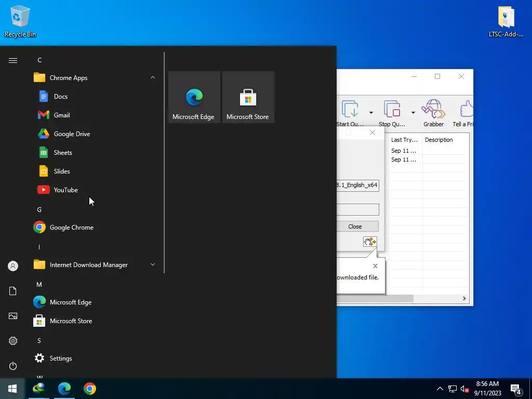Click the Windows Start button
Image resolution: width=532 pixels, height=399 pixels.
coord(12,389)
